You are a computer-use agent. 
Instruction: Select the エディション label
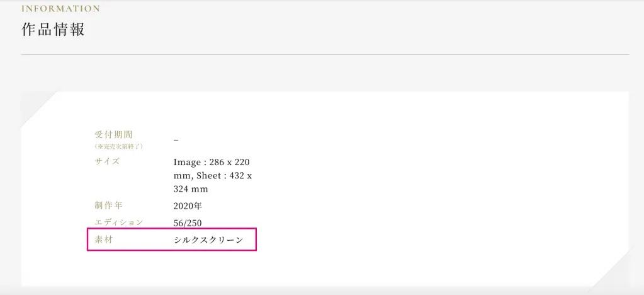click(118, 223)
